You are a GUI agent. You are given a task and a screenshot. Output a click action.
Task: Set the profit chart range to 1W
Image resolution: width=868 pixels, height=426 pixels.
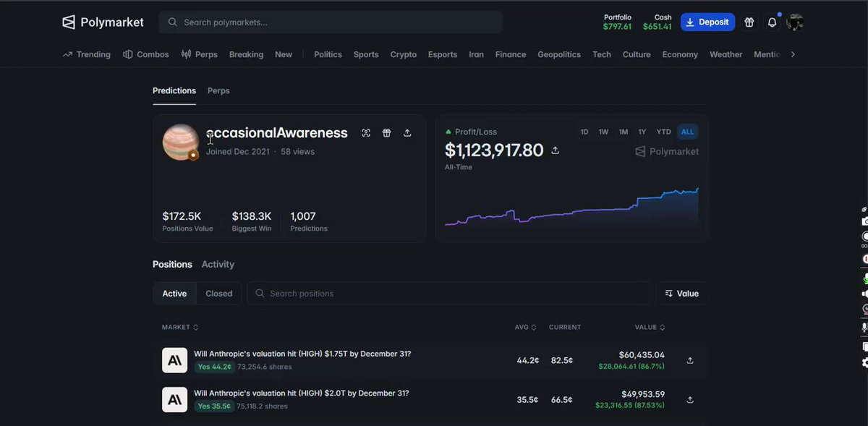pyautogui.click(x=603, y=132)
